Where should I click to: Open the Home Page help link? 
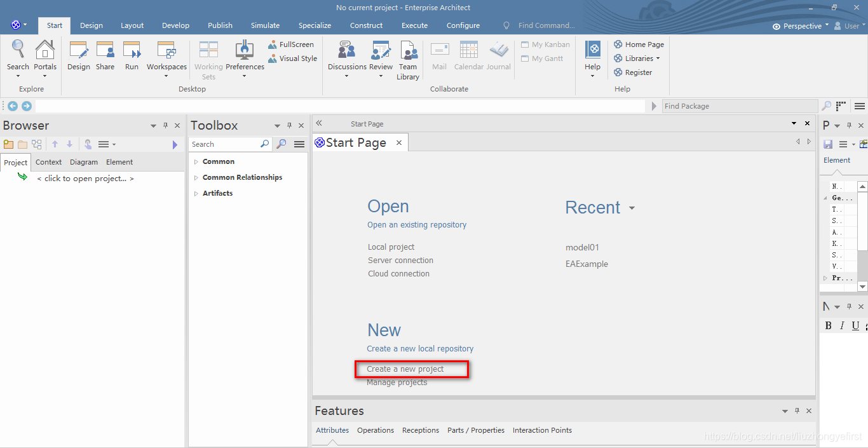coord(639,44)
